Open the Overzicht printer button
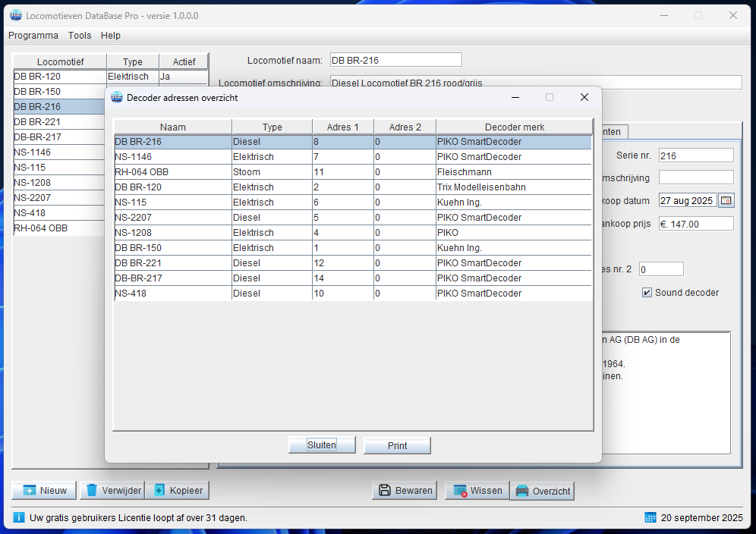The height and width of the screenshot is (534, 756). [x=542, y=492]
